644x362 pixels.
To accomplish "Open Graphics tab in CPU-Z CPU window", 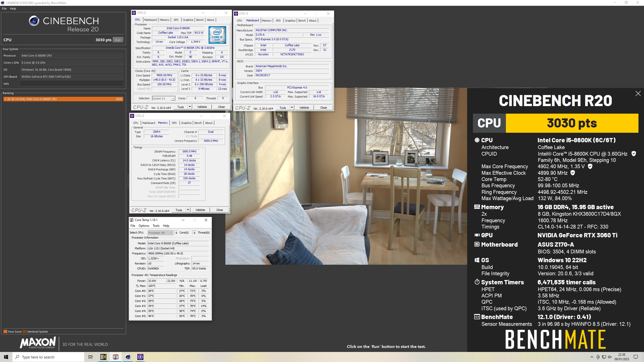I will (188, 20).
